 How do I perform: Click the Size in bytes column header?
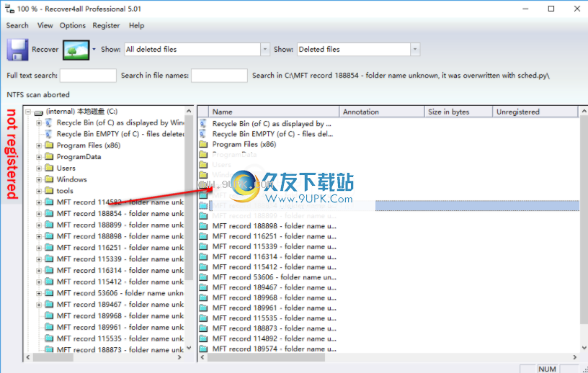[458, 112]
